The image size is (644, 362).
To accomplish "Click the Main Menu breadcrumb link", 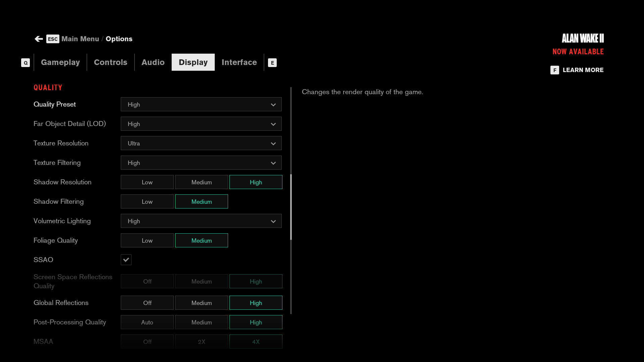I will (x=80, y=39).
